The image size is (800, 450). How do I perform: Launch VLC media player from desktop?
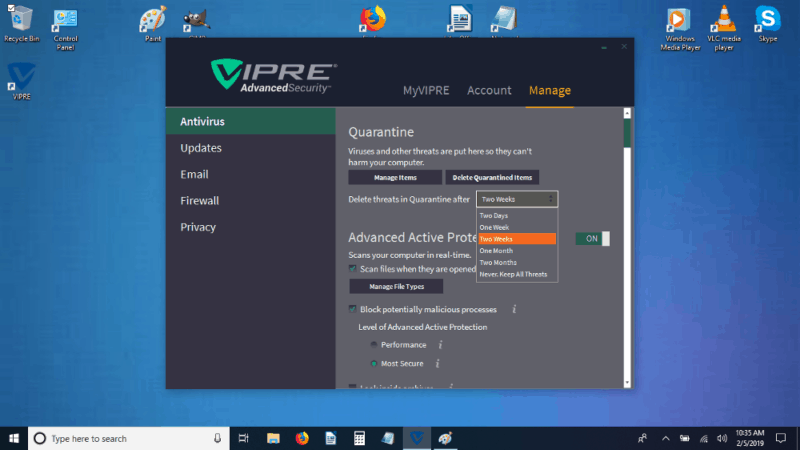coord(723,28)
